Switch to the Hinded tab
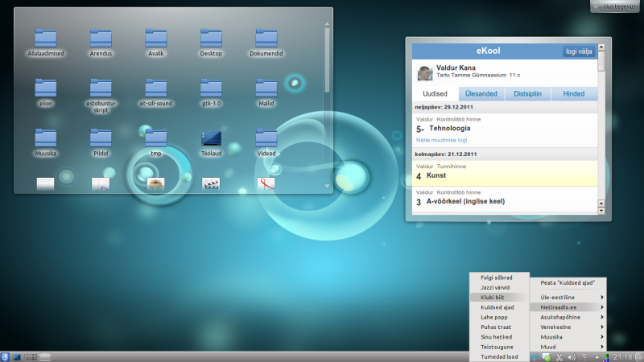Image resolution: width=644 pixels, height=362 pixels. pyautogui.click(x=574, y=93)
